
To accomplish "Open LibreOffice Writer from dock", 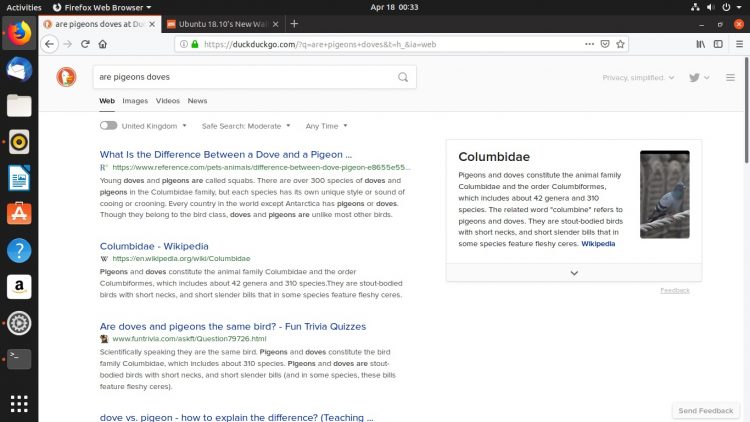I will [x=19, y=178].
